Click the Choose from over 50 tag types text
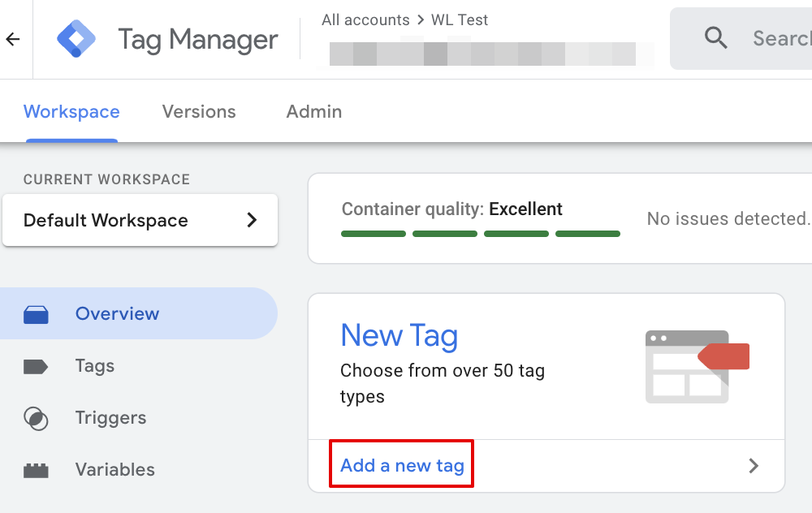The image size is (812, 513). (443, 384)
